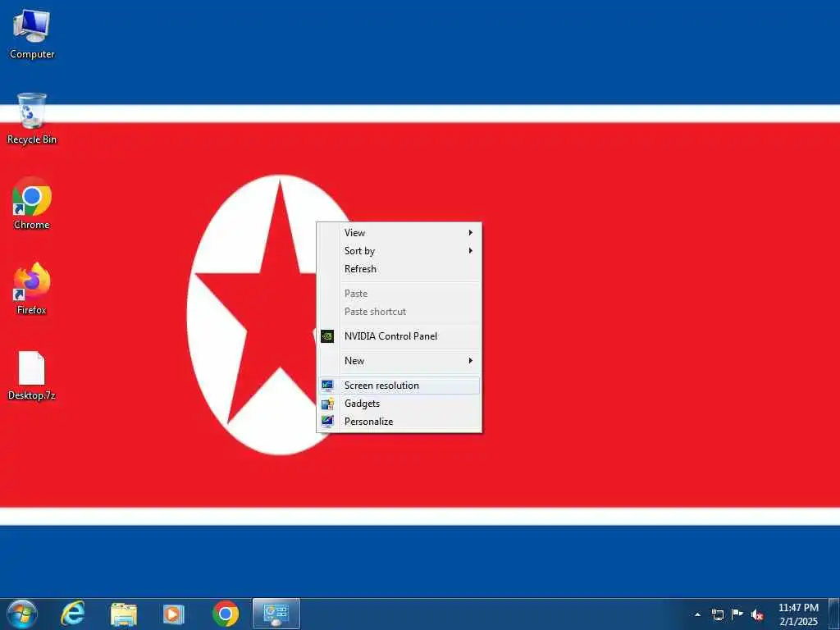The image size is (840, 630).
Task: Expand the Sort by submenu
Action: (x=399, y=251)
